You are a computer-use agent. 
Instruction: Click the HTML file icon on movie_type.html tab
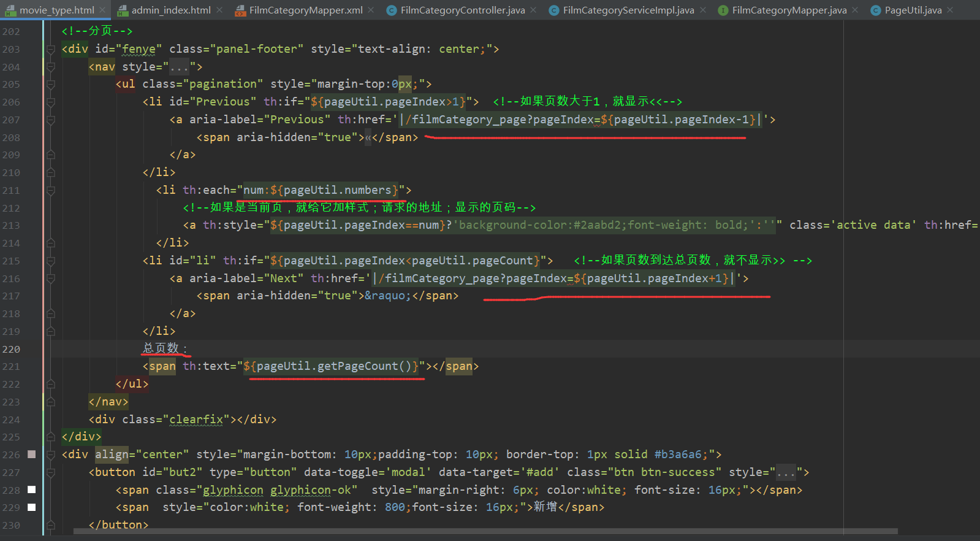10,10
